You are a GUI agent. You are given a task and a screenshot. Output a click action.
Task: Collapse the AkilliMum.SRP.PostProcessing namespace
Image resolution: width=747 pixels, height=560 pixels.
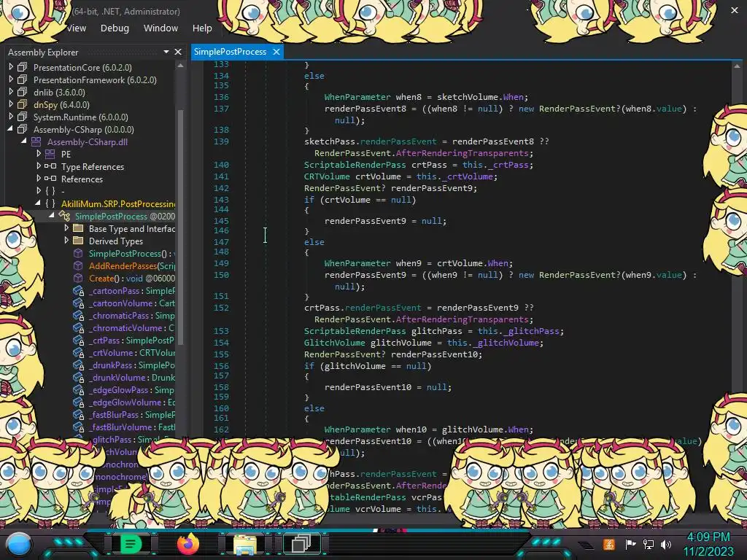(38, 203)
